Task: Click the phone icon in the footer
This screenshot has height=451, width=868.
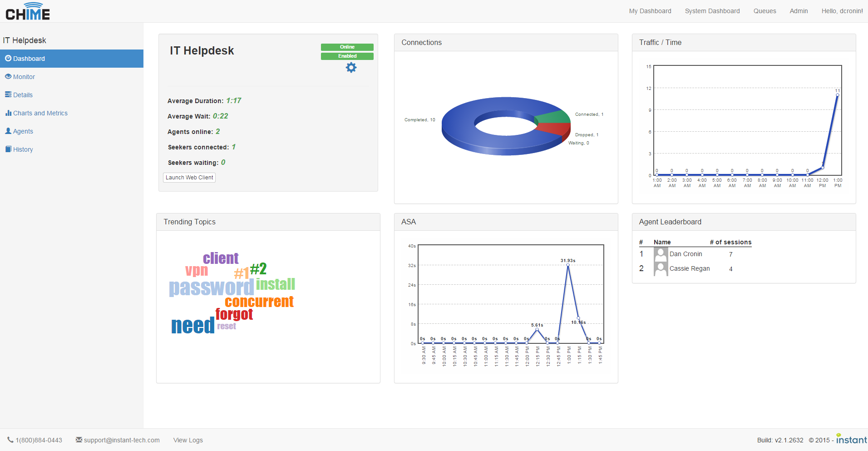Action: click(10, 440)
